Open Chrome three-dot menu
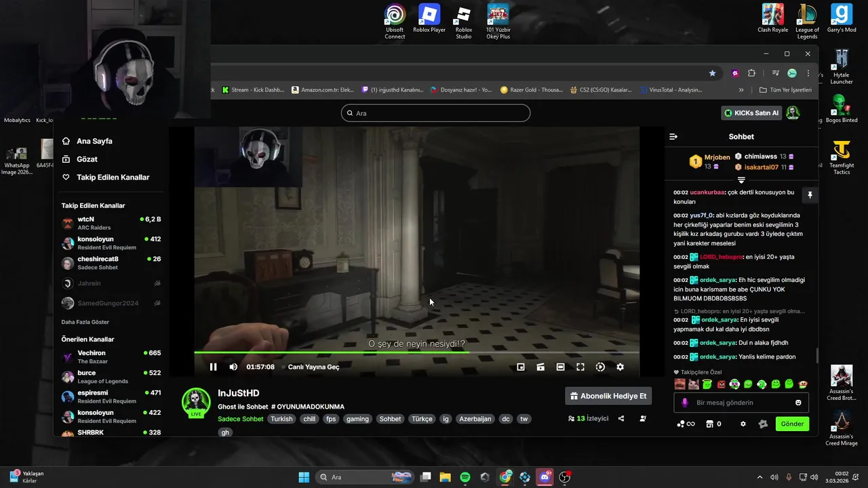Screen dimensions: 868x488 808,73
